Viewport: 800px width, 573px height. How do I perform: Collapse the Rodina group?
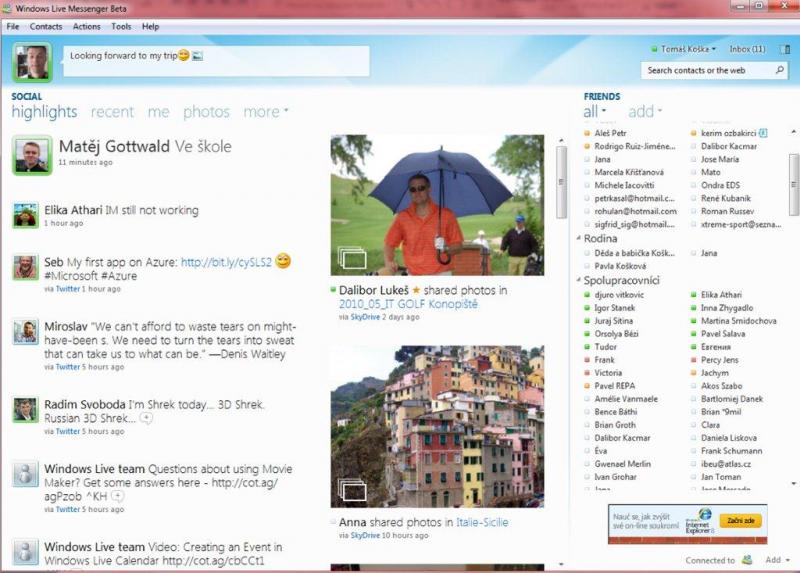[579, 238]
